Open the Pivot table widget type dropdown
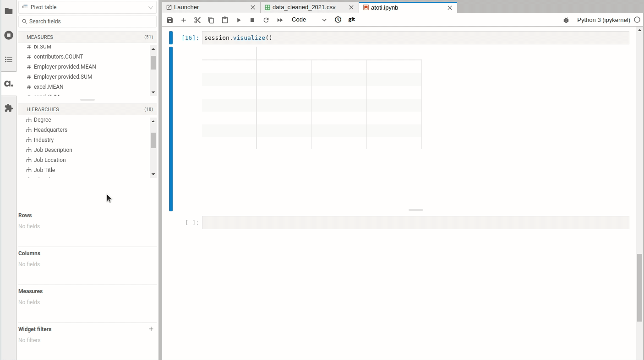Screen dimensions: 644x360 click(87, 7)
